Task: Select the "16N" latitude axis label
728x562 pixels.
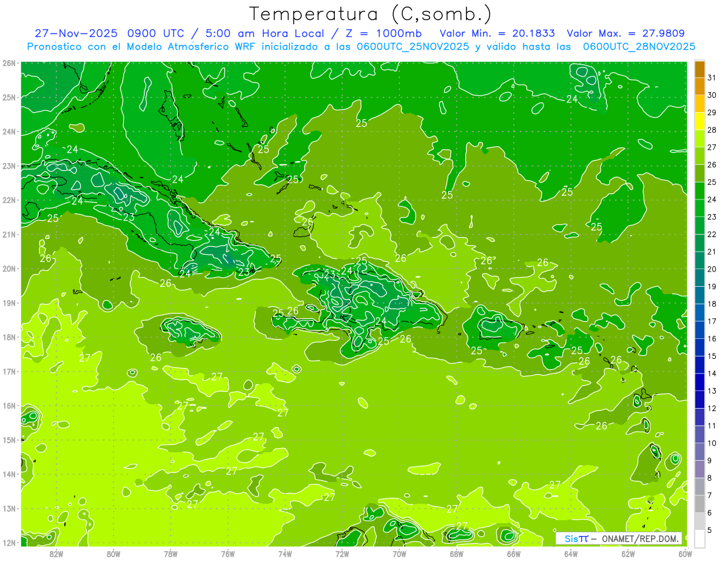Action: (9, 406)
